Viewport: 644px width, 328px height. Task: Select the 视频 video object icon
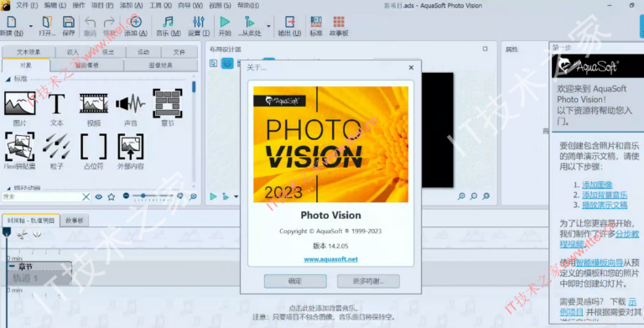tap(94, 103)
